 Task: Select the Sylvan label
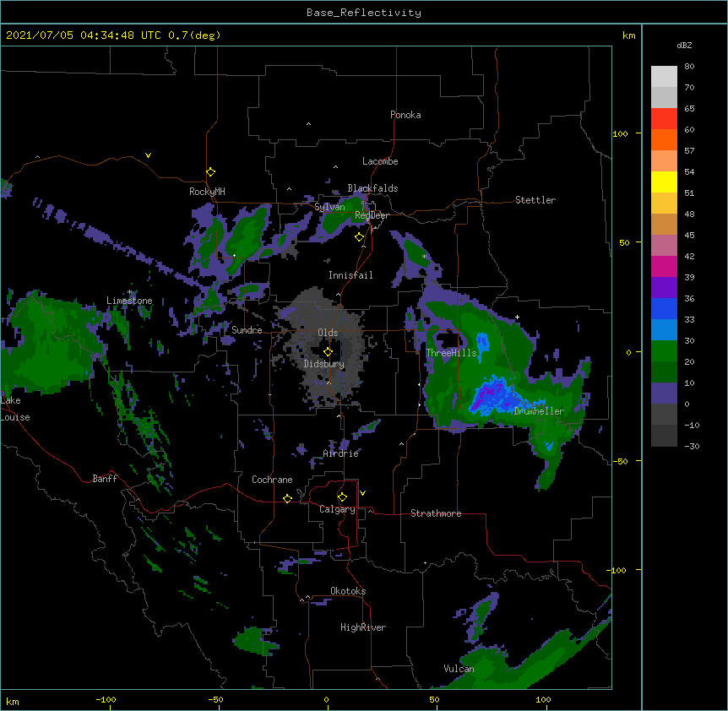(329, 207)
